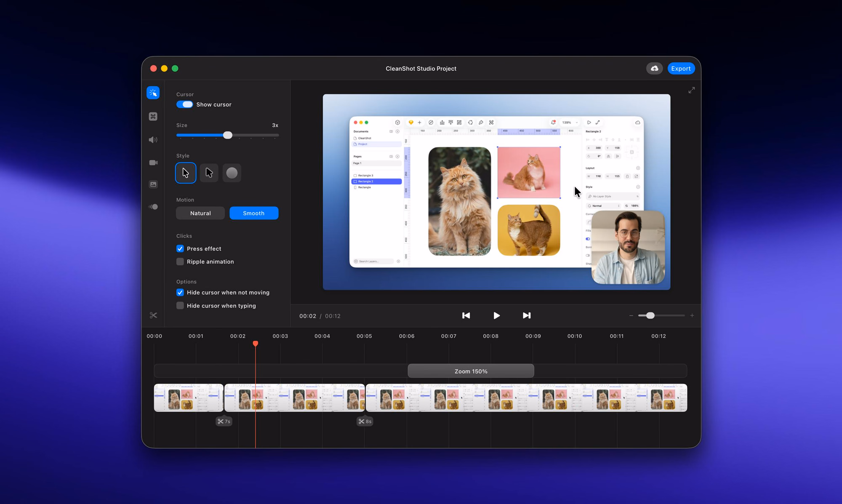Select Rectangle 2 layer in preview

tap(376, 181)
